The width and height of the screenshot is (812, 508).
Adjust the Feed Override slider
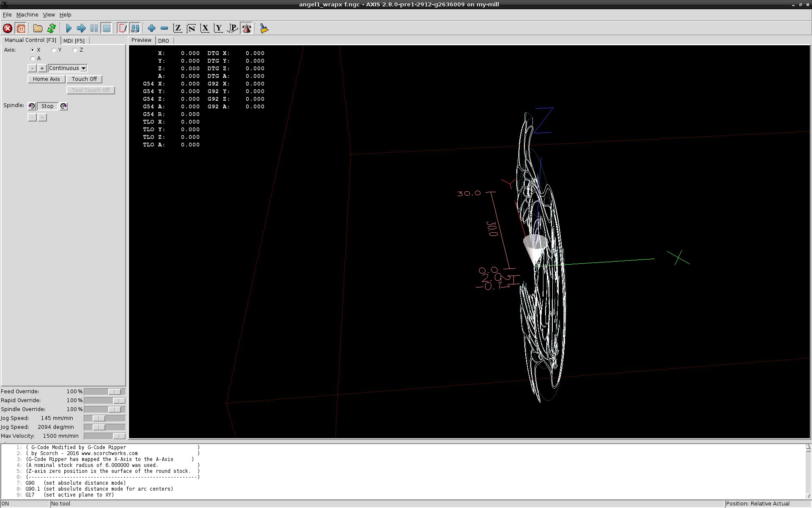click(115, 392)
